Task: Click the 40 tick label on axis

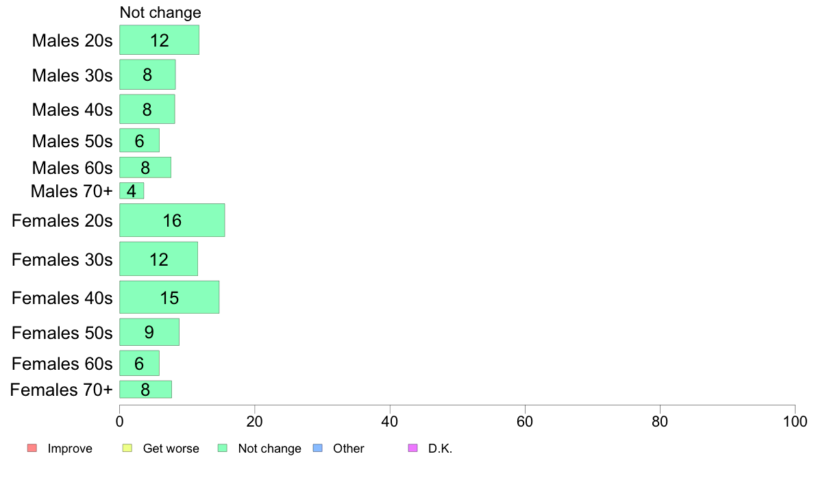Action: (390, 421)
